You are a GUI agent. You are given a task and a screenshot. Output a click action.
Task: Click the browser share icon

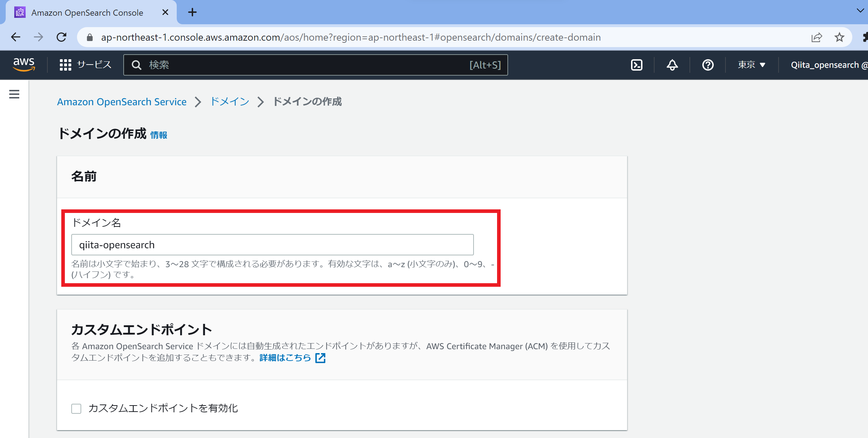tap(817, 37)
